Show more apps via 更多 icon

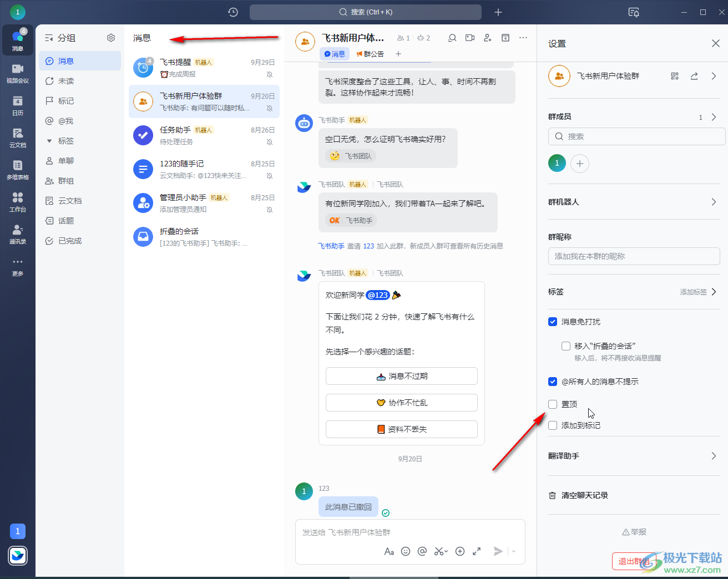pos(18,266)
